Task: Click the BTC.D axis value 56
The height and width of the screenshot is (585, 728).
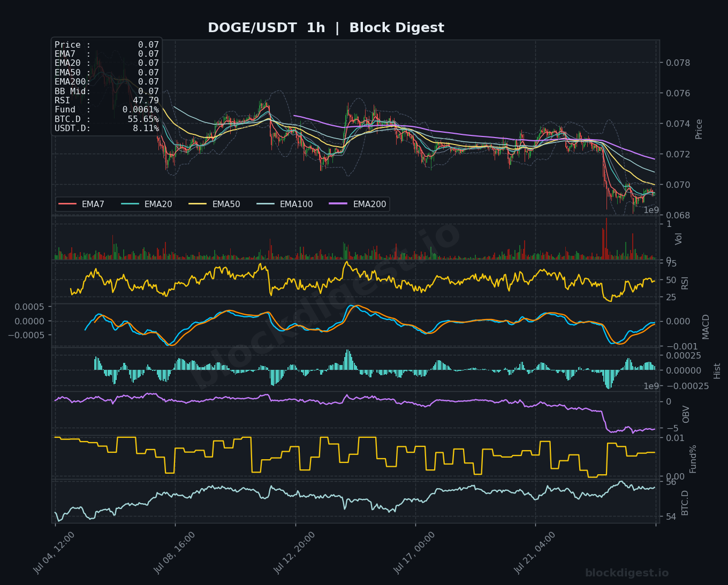Action: [x=671, y=482]
